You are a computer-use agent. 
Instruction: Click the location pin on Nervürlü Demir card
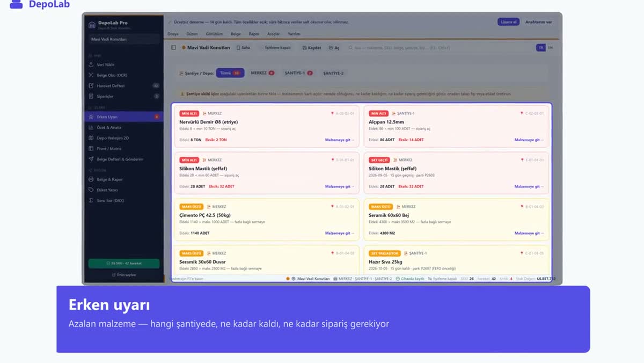(x=333, y=113)
